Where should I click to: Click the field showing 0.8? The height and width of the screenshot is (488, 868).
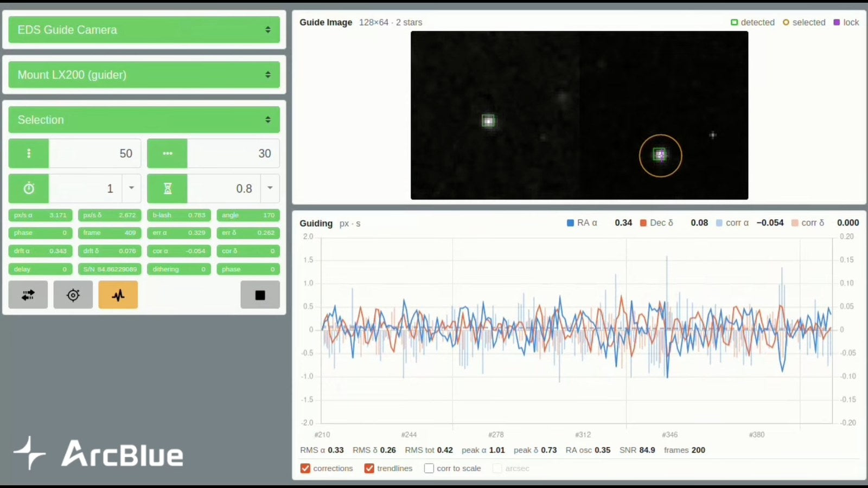point(224,188)
